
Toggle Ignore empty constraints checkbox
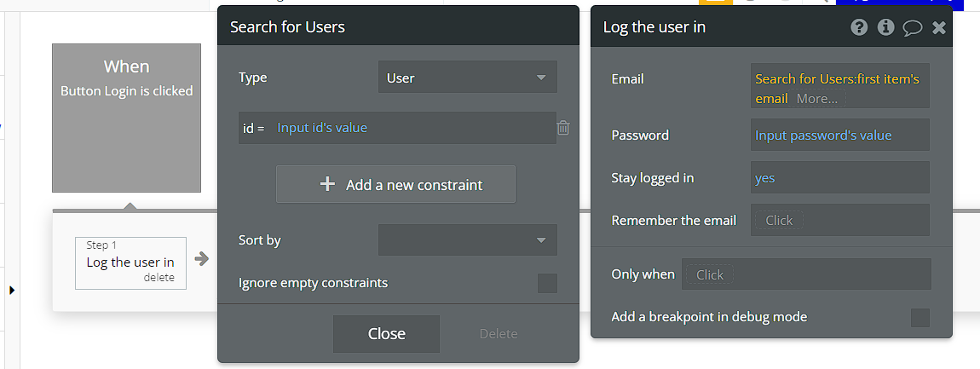coord(547,283)
